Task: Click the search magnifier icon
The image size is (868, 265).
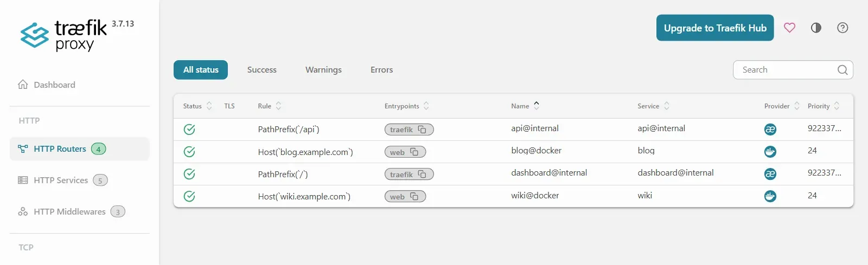Action: point(843,70)
